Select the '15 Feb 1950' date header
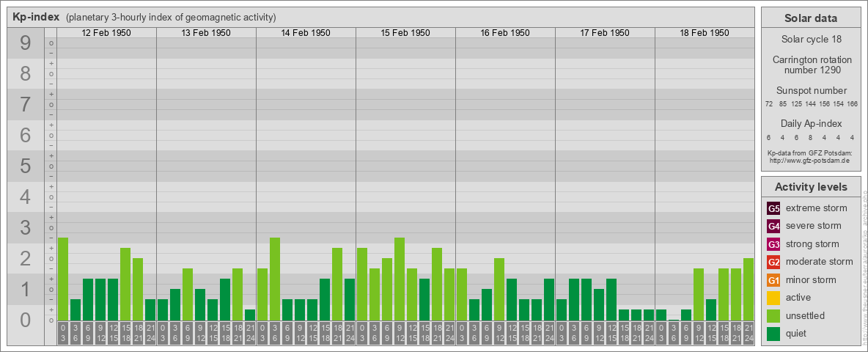 coord(405,33)
